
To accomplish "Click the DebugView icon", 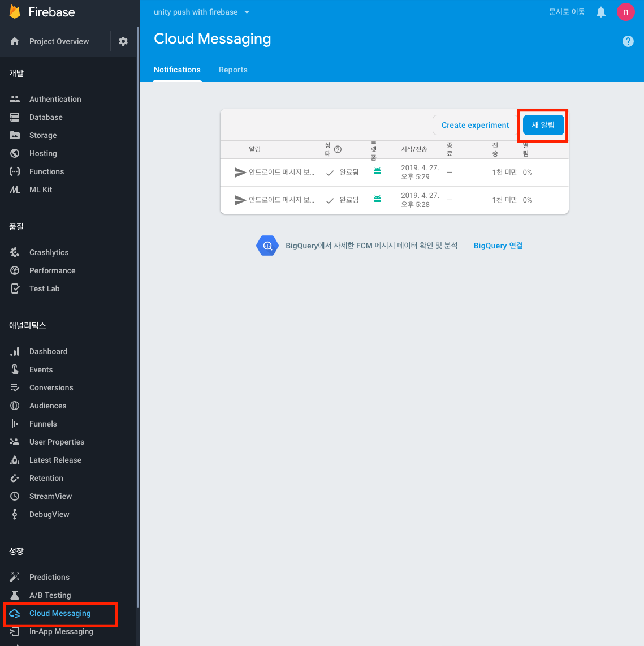I will (15, 514).
